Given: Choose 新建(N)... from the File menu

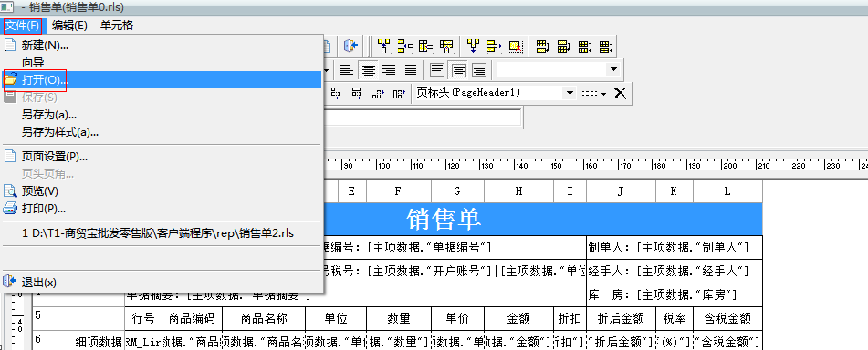Looking at the screenshot, I should point(162,46).
